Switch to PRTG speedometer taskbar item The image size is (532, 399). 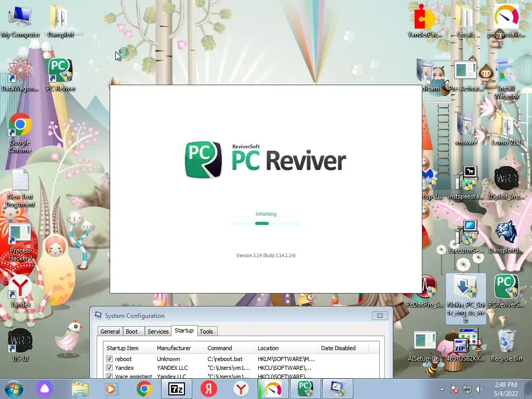[273, 389]
